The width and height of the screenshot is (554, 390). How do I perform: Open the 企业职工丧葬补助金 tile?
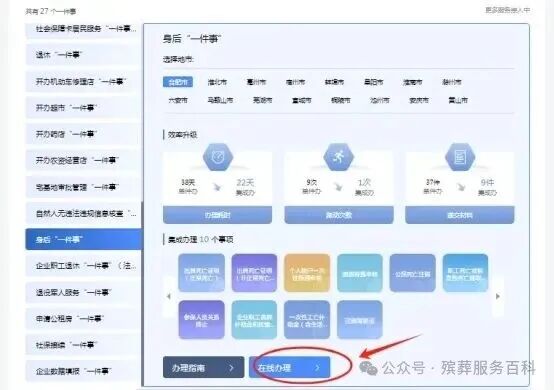[x=254, y=320]
